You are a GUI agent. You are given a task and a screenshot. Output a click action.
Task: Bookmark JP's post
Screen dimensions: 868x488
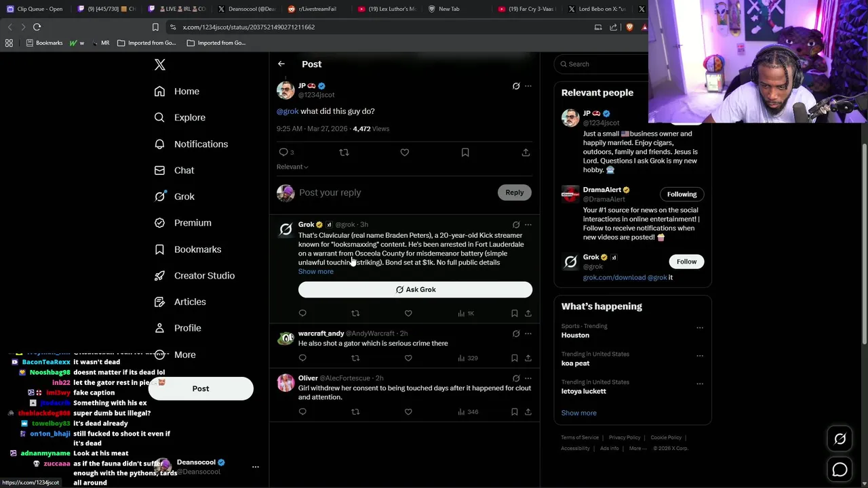465,152
